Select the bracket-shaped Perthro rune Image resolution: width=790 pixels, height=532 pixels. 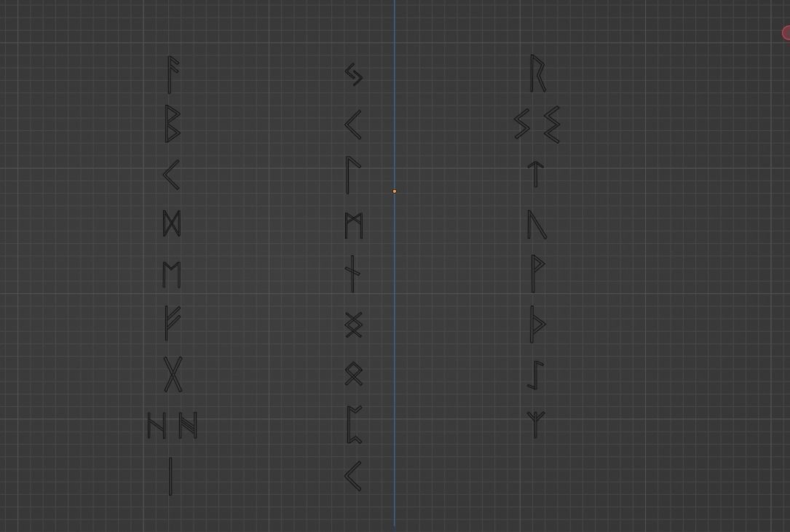[355, 425]
